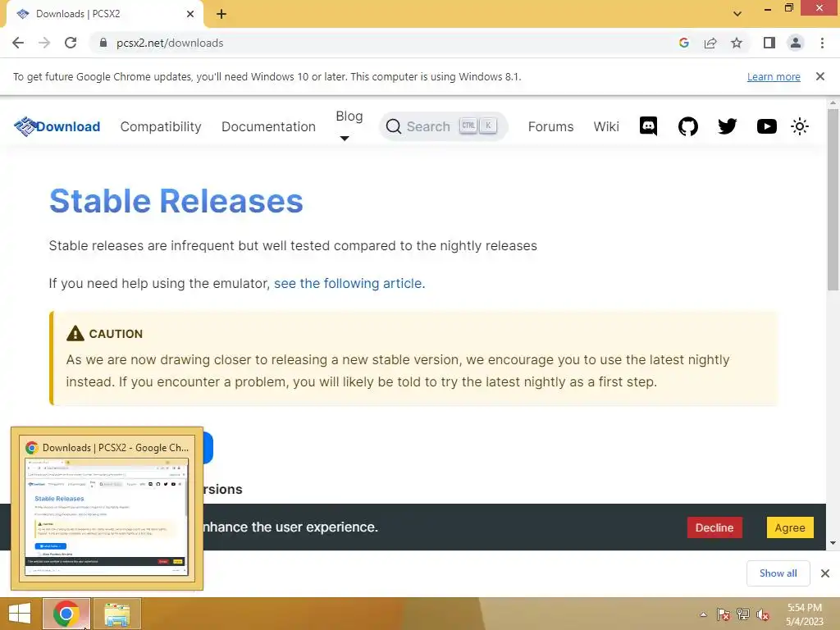Expand the Blog dropdown
This screenshot has width=840, height=630.
click(x=349, y=125)
